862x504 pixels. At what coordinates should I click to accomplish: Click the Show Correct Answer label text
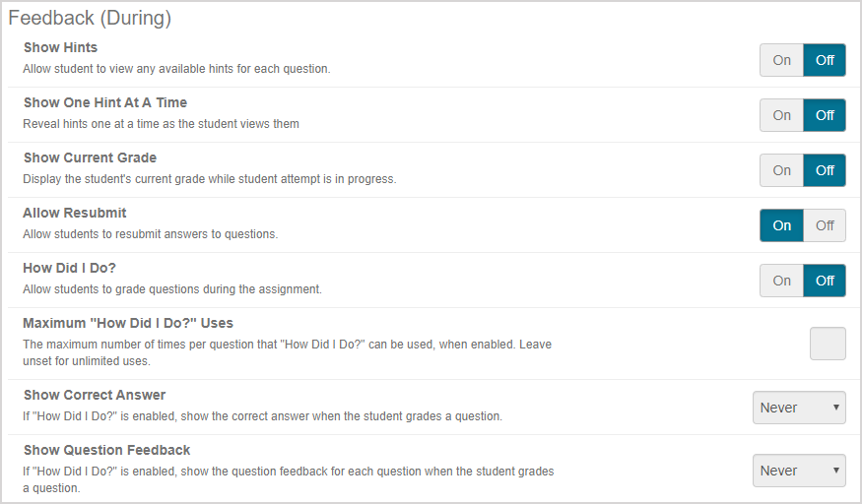click(x=95, y=395)
